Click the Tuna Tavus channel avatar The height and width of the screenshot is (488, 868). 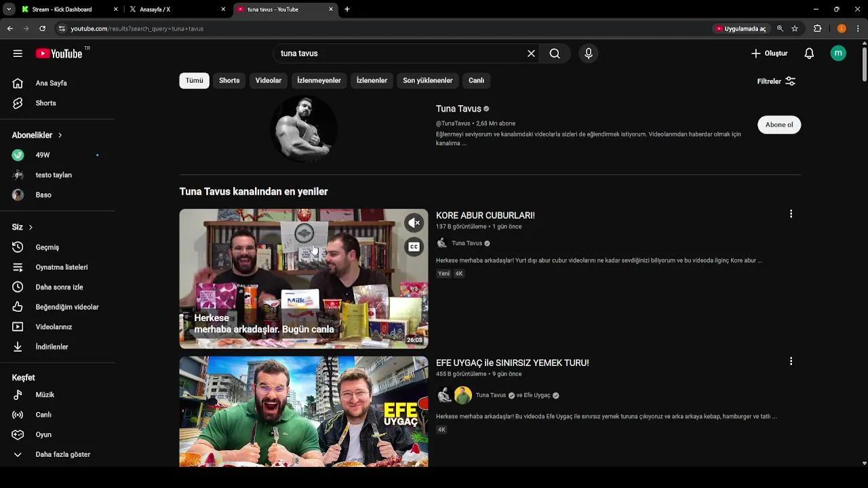pyautogui.click(x=304, y=129)
